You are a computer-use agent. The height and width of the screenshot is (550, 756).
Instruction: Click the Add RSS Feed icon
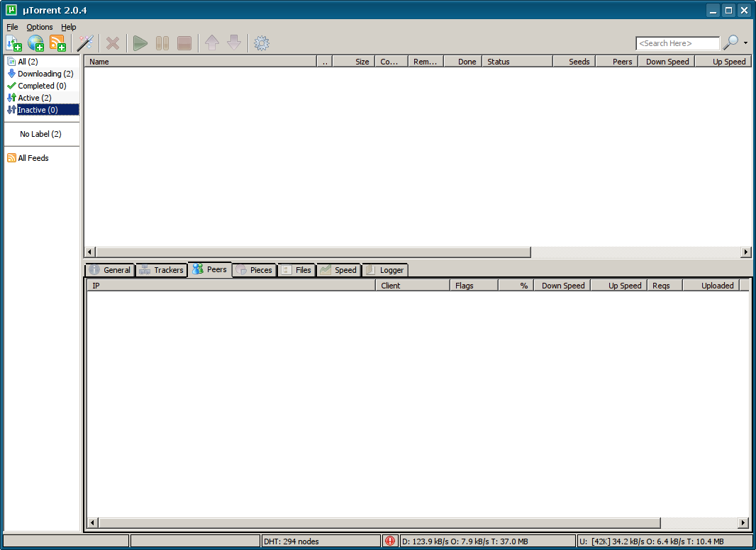coord(57,43)
